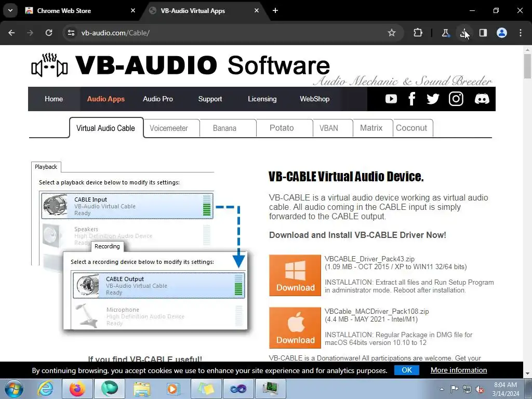Click the page vertical scrollbar thumb

(528, 66)
